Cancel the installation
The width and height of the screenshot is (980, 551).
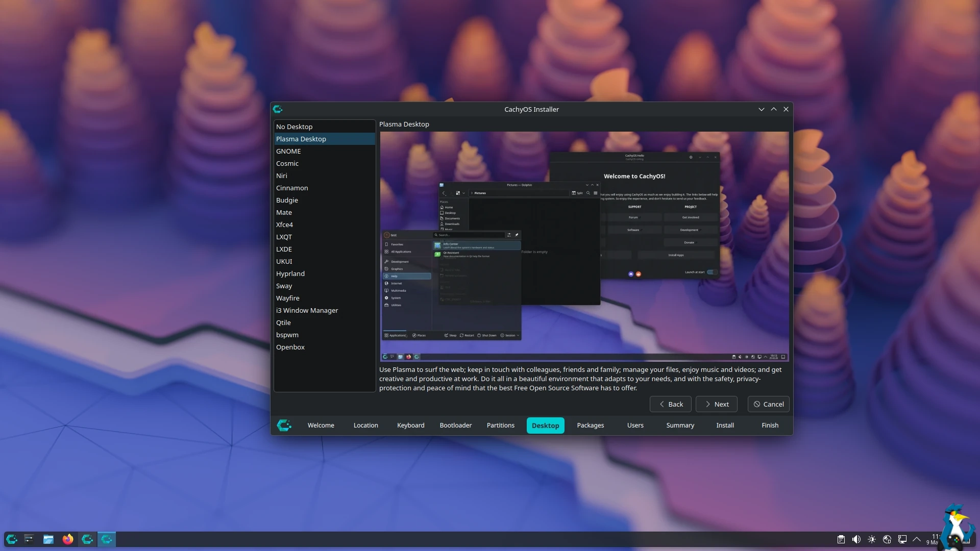[768, 404]
